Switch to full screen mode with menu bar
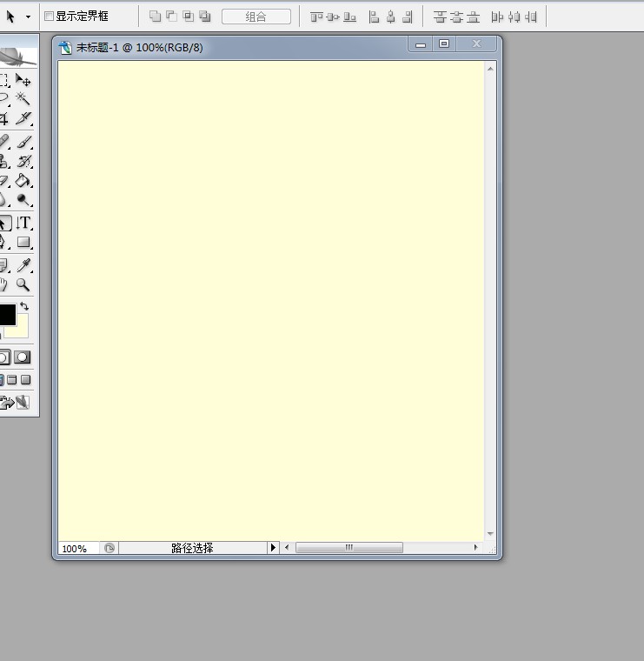This screenshot has height=661, width=644. [x=12, y=380]
